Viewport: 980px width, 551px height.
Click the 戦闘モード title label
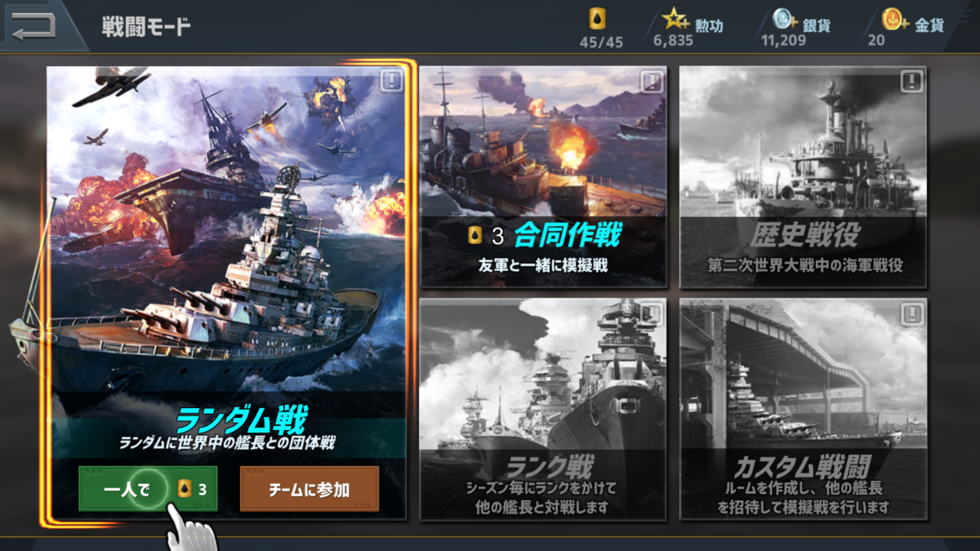[146, 26]
